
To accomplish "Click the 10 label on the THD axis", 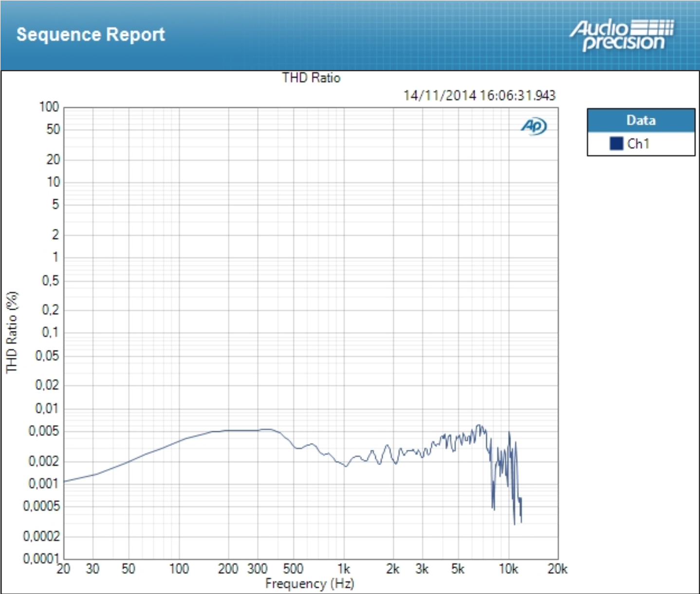I will click(x=53, y=182).
